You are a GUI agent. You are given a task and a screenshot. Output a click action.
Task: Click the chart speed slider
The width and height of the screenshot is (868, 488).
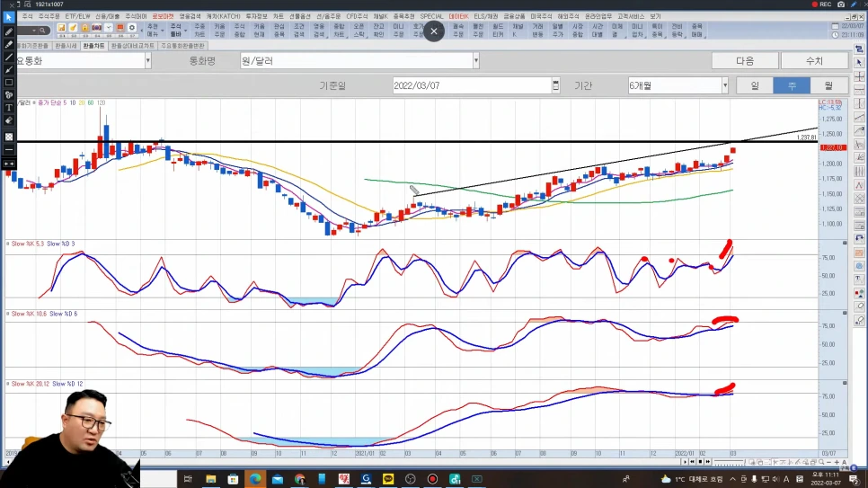tap(728, 462)
